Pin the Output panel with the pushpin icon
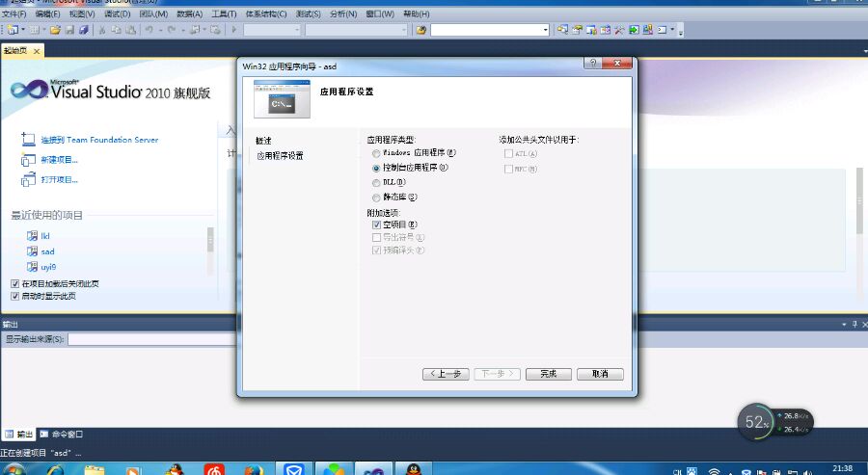The image size is (868, 475). click(x=854, y=324)
